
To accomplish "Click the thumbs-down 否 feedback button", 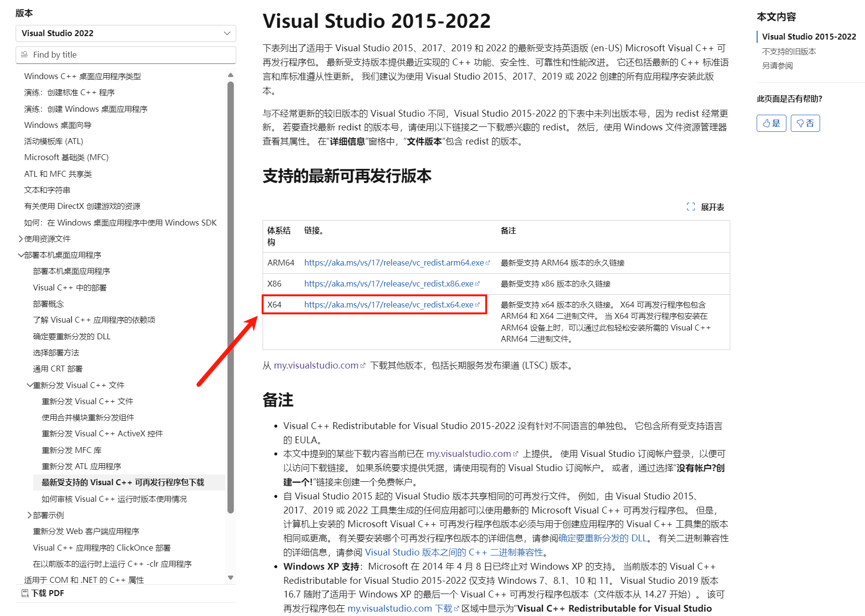I will [805, 123].
